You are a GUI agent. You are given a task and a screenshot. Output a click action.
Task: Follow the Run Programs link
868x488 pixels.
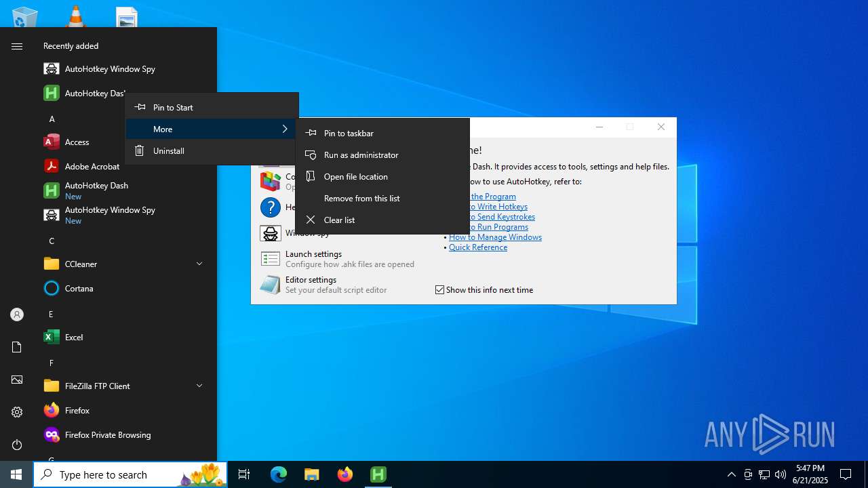[498, 227]
